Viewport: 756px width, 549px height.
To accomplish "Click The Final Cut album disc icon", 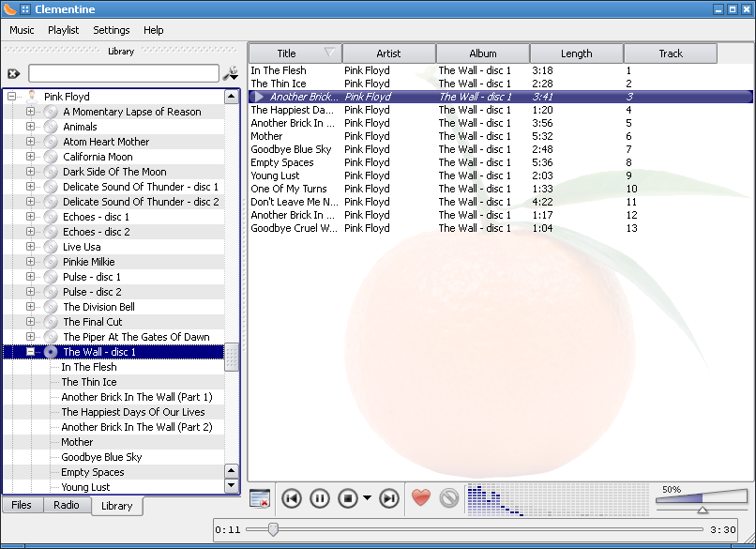I will pos(51,322).
